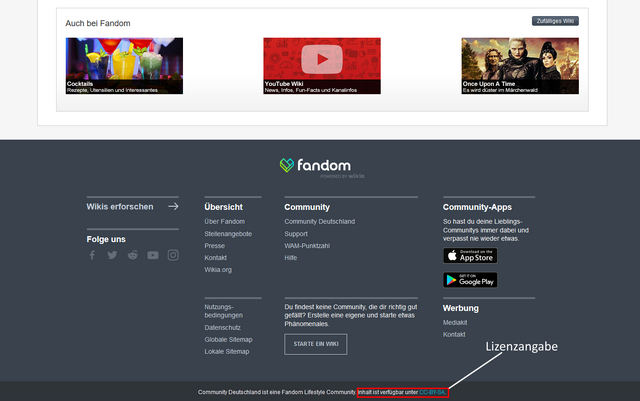Image resolution: width=640 pixels, height=401 pixels.
Task: Open Fandom's Twitter icon
Action: pyautogui.click(x=112, y=255)
